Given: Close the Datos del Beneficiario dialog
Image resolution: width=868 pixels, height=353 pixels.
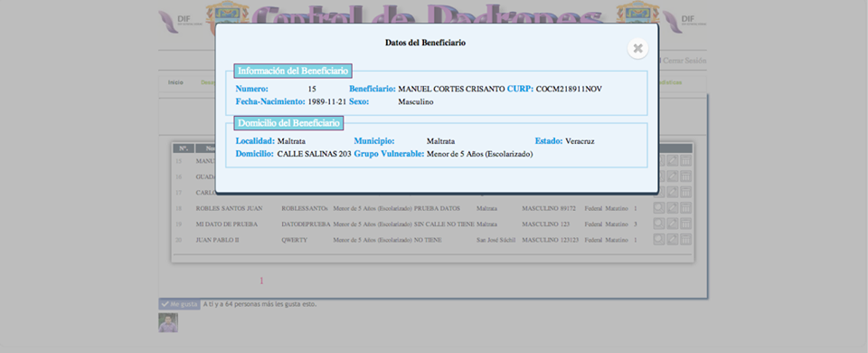Looking at the screenshot, I should 637,49.
